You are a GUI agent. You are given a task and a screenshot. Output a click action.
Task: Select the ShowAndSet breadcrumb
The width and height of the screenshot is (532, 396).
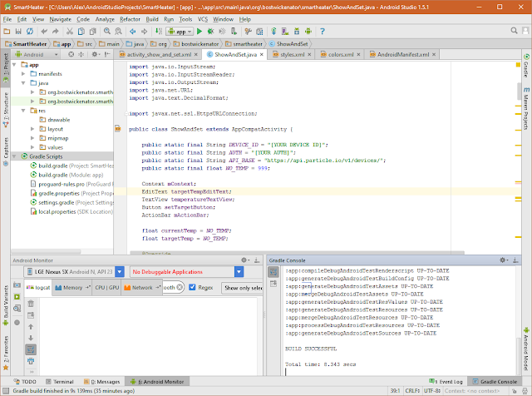pyautogui.click(x=288, y=44)
